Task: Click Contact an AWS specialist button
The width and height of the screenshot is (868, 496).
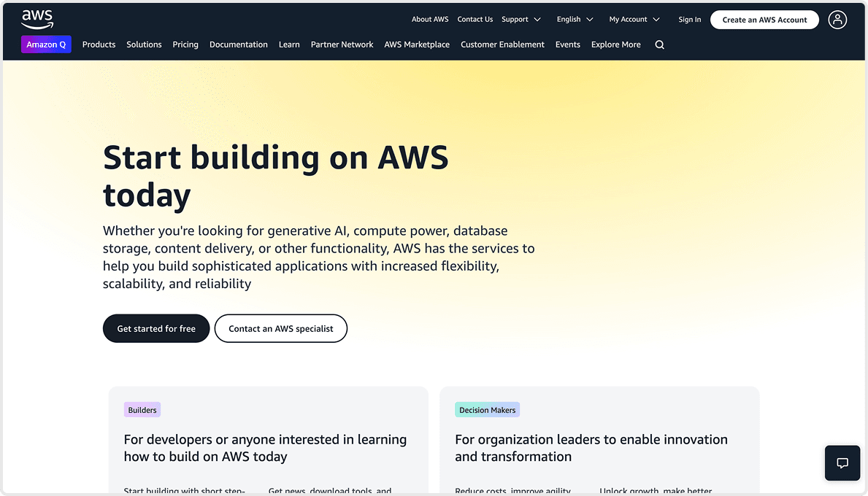Action: (x=280, y=328)
